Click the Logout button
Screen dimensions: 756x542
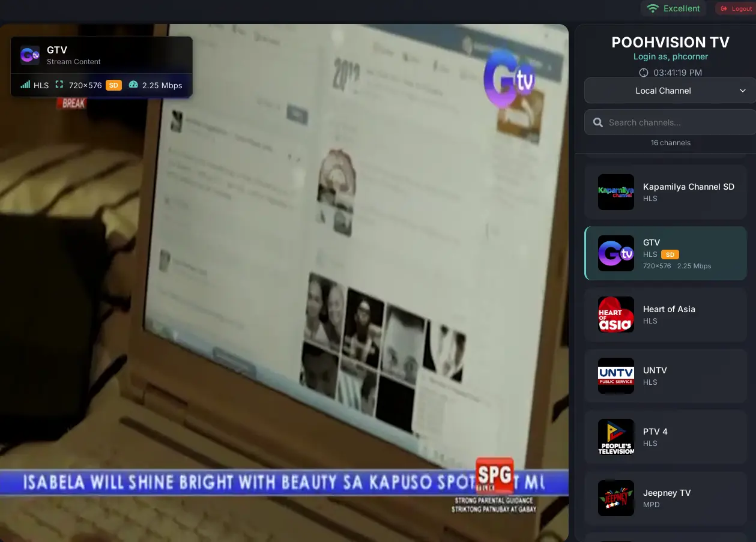pos(736,8)
